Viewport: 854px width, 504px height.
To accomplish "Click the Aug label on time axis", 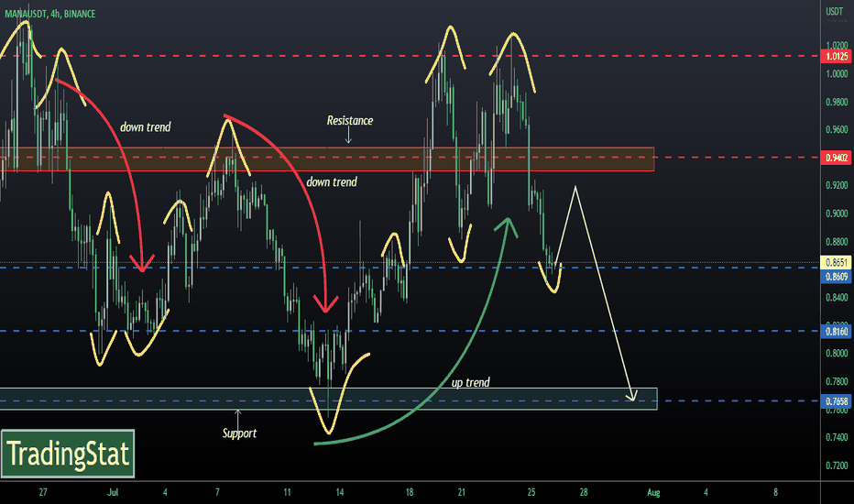I will click(653, 492).
